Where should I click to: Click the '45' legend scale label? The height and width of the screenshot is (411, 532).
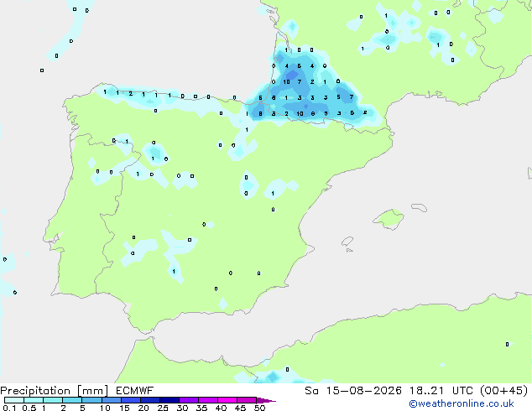tap(240, 408)
